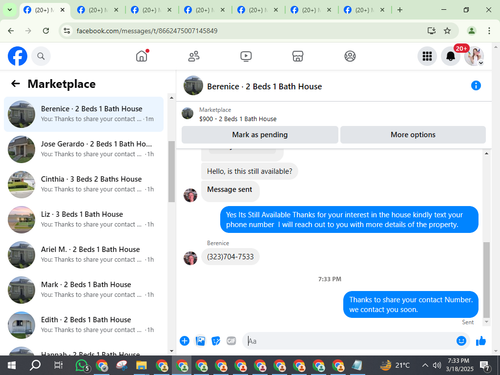Open the Facebook logo home link
This screenshot has height=375, width=500.
[x=17, y=56]
